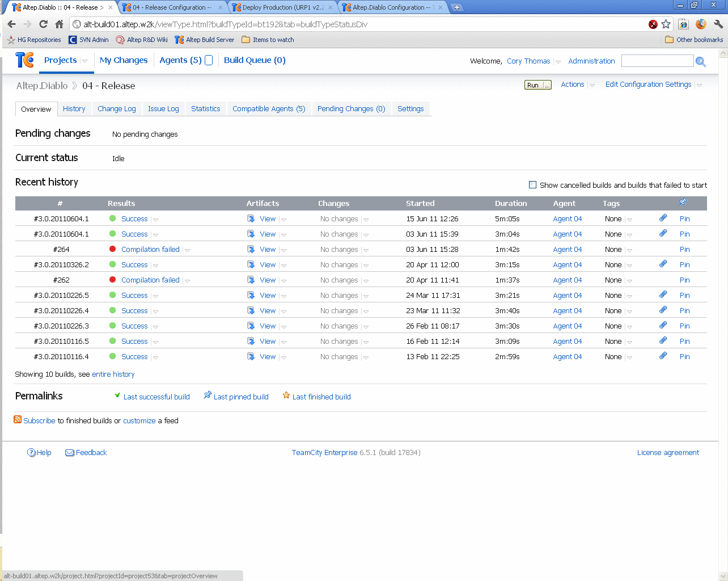The image size is (728, 581).
Task: Open Other bookmarks folder
Action: pyautogui.click(x=694, y=40)
